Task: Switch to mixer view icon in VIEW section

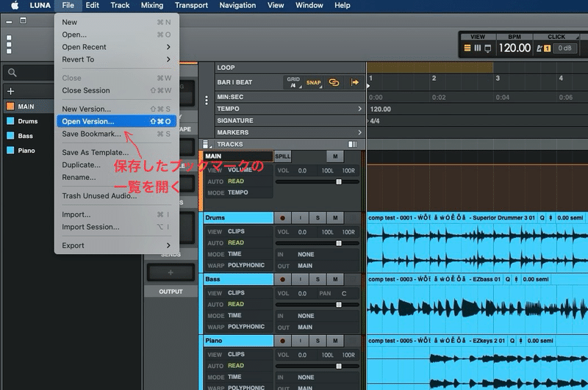Action: pyautogui.click(x=477, y=48)
